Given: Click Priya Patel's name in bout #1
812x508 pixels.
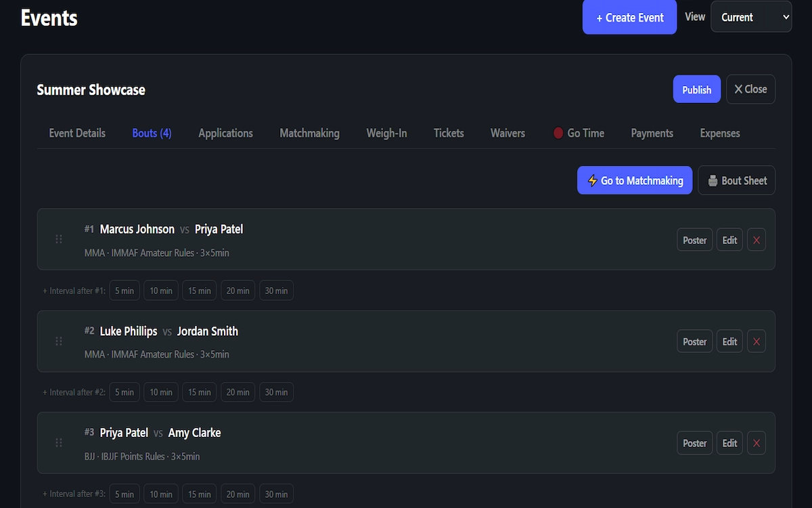Looking at the screenshot, I should coord(219,229).
